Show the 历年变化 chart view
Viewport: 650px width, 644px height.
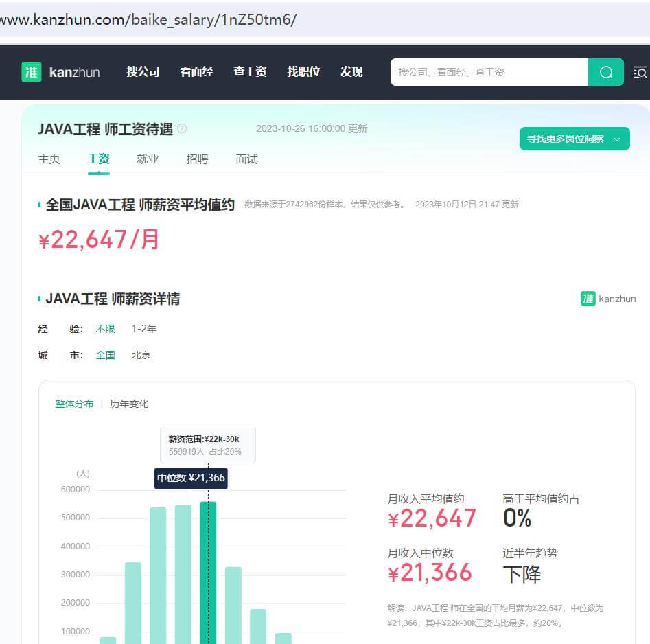(x=129, y=404)
